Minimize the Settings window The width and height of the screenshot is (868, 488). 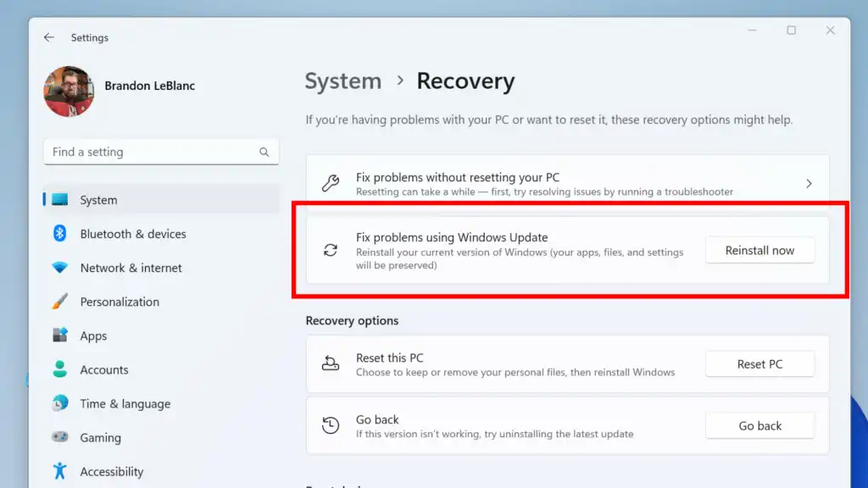(x=752, y=30)
